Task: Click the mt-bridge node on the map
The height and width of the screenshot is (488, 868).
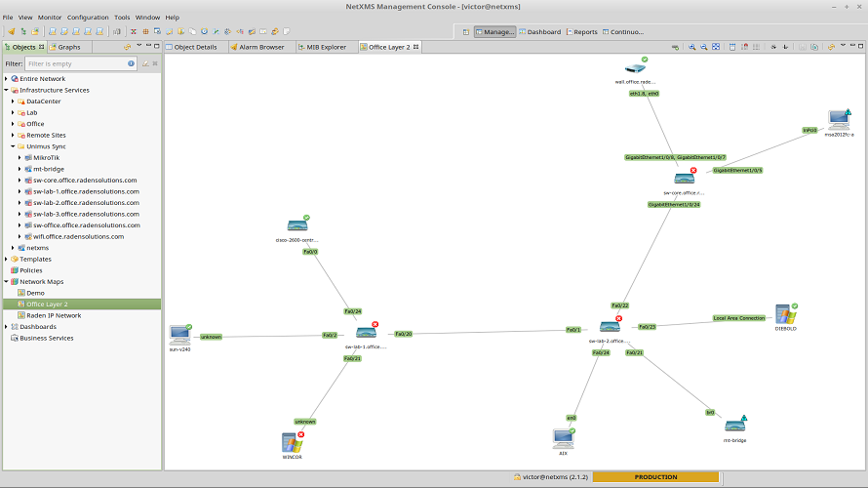Action: point(734,425)
